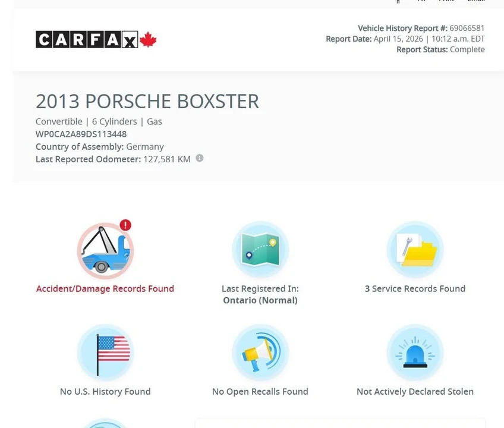This screenshot has width=504, height=428.
Task: Click the 2013 PORSCHE BOXSTER heading
Action: point(147,102)
